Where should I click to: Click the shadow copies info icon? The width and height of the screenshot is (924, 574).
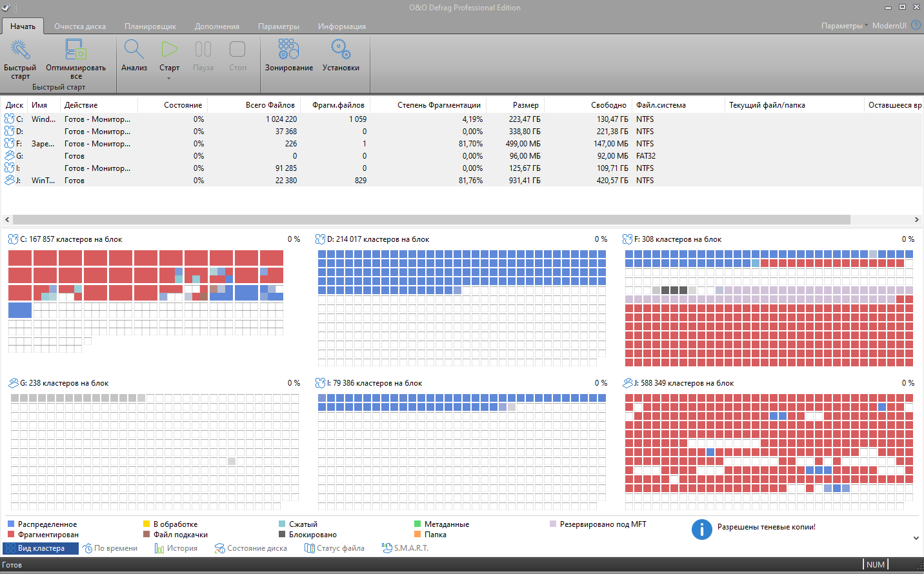tap(701, 529)
